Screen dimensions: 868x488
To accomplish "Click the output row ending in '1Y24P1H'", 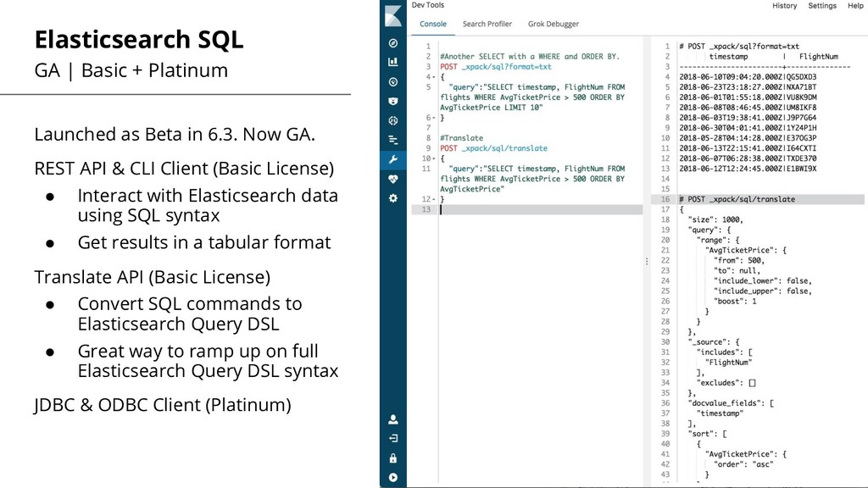I will coord(748,128).
